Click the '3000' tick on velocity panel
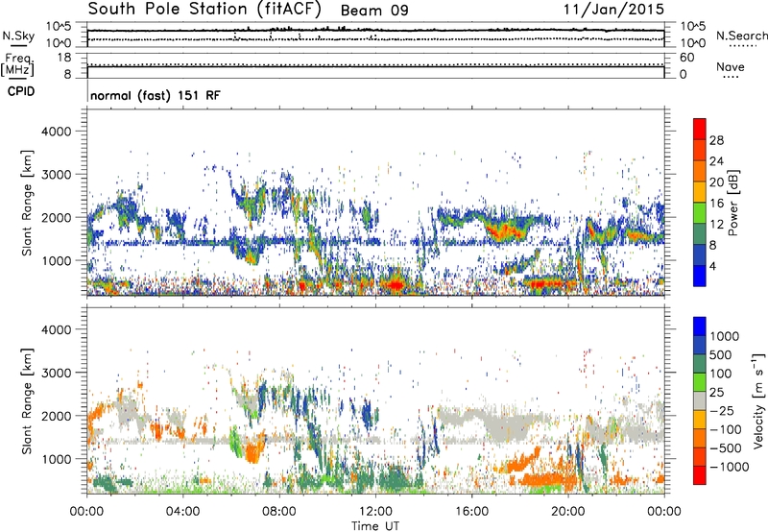768x532 pixels. (x=56, y=373)
